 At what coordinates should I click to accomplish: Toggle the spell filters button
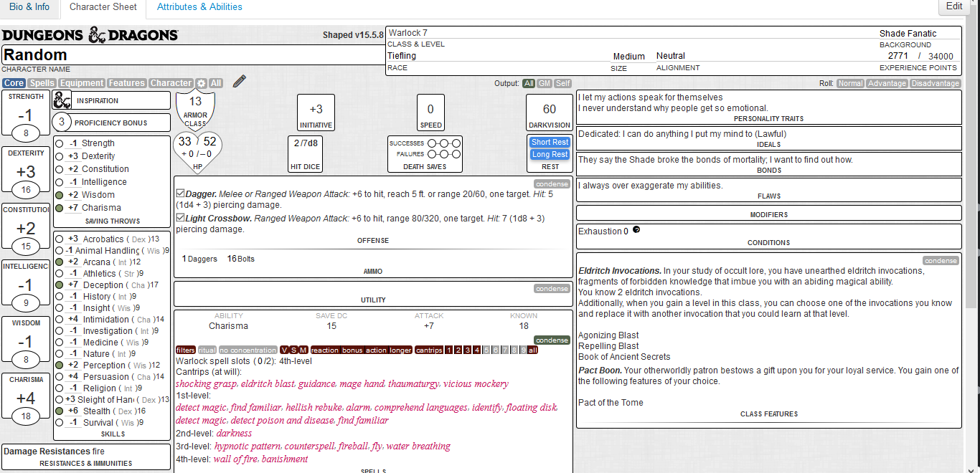[x=186, y=350]
